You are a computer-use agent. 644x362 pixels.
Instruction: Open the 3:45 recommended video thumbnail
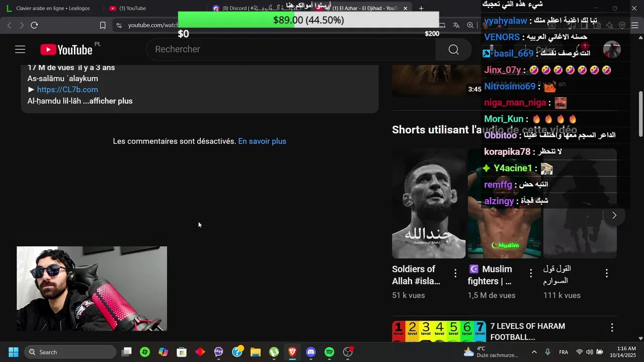click(437, 80)
